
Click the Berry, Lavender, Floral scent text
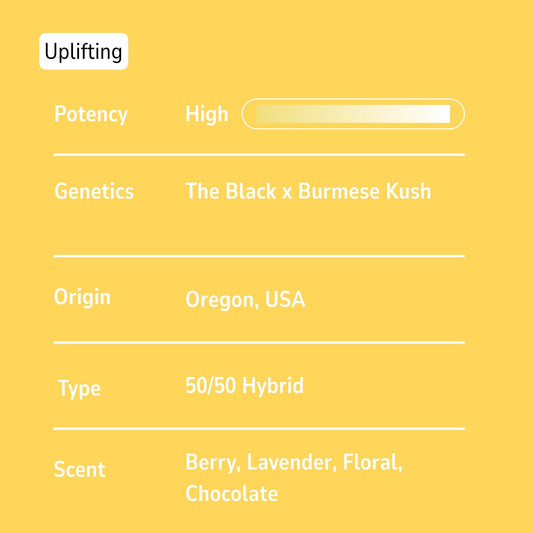tap(294, 463)
